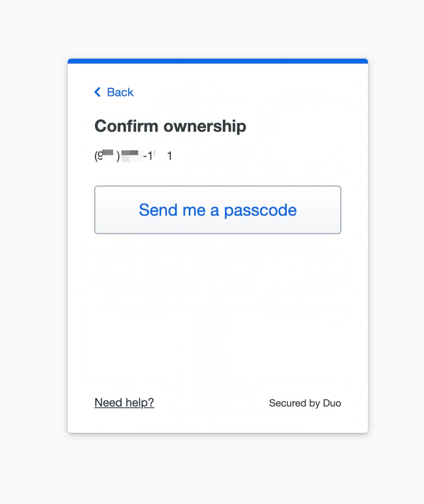This screenshot has height=504, width=424.
Task: Navigate back using the Back label
Action: coord(120,92)
